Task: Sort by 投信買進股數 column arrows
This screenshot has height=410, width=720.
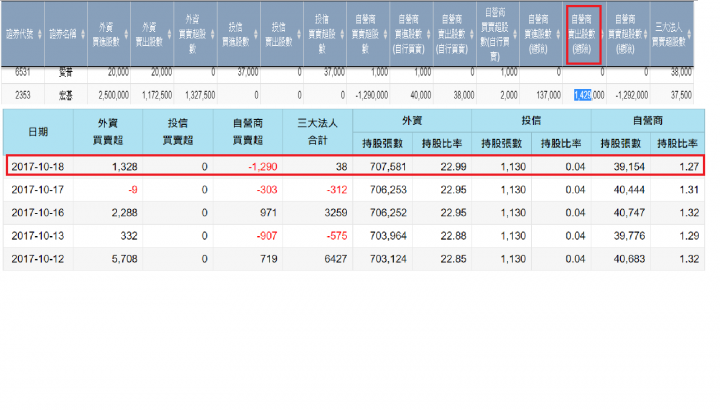Action: pos(256,34)
